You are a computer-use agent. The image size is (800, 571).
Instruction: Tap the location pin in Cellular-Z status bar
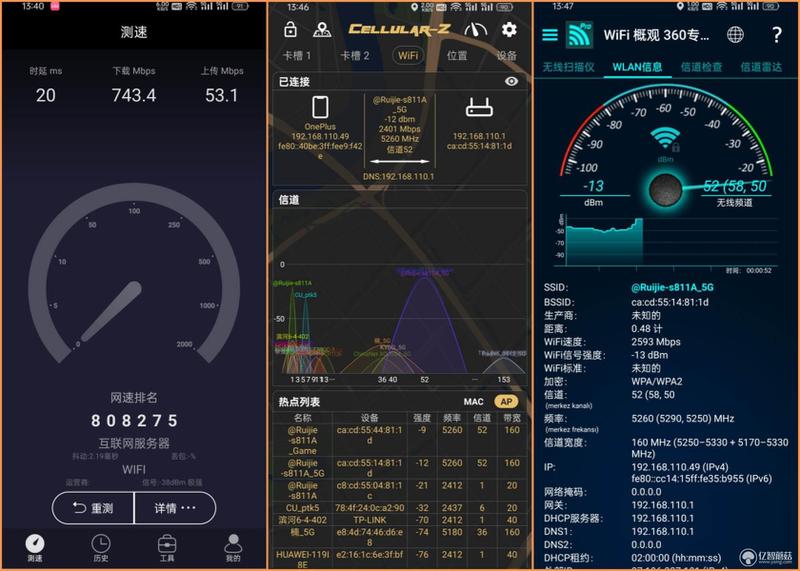(x=414, y=6)
